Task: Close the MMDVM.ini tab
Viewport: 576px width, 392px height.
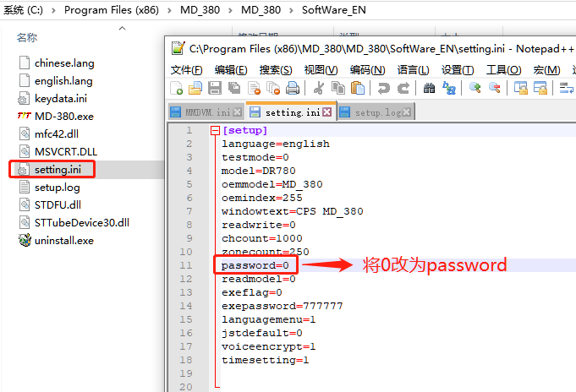Action: click(x=238, y=112)
